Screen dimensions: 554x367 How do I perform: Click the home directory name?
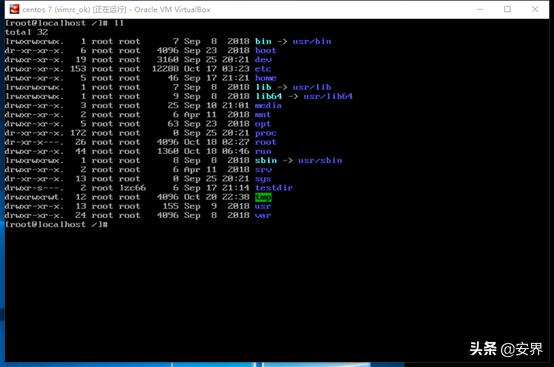tap(265, 78)
